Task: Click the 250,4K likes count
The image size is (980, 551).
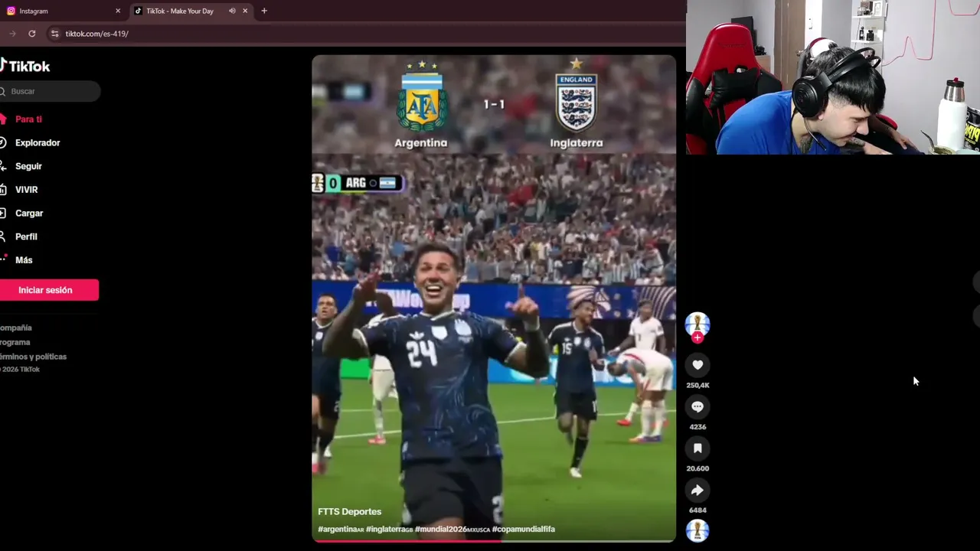Action: (697, 385)
